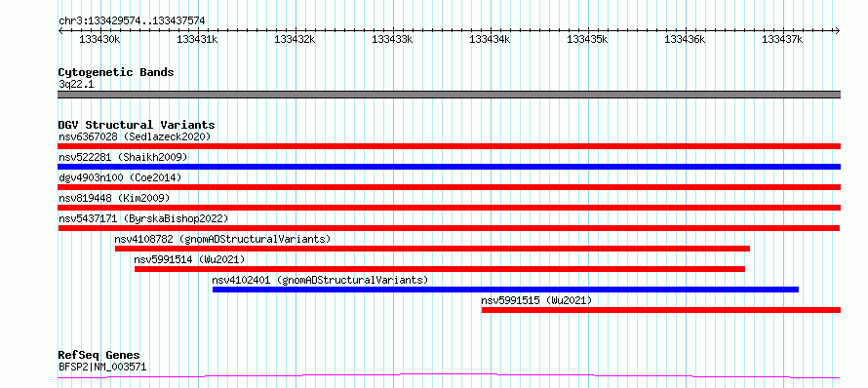The height and width of the screenshot is (388, 868).
Task: Click the RefSeq Genes track title
Action: coord(99,355)
